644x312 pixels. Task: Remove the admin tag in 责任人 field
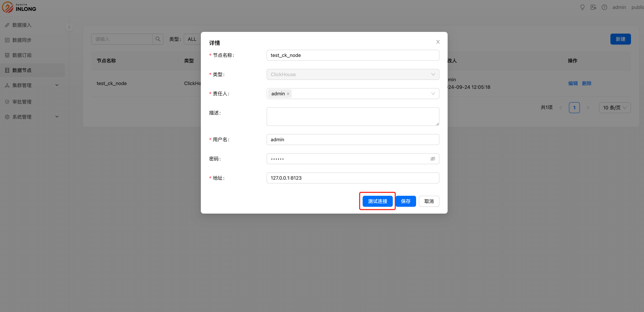pos(288,94)
